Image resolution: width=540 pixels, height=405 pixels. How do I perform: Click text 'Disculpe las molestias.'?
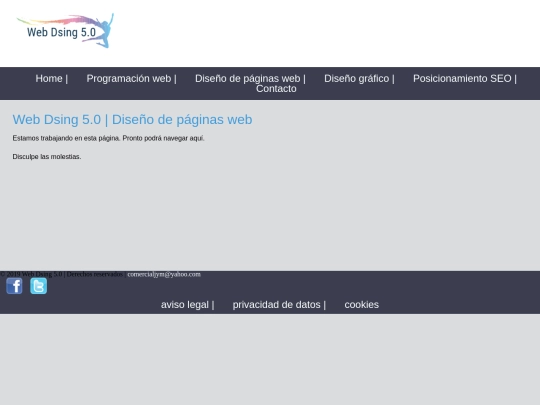pos(47,157)
